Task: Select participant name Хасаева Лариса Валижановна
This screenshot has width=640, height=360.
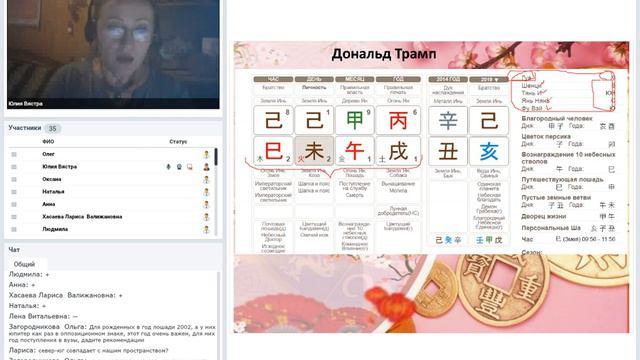Action: point(82,217)
